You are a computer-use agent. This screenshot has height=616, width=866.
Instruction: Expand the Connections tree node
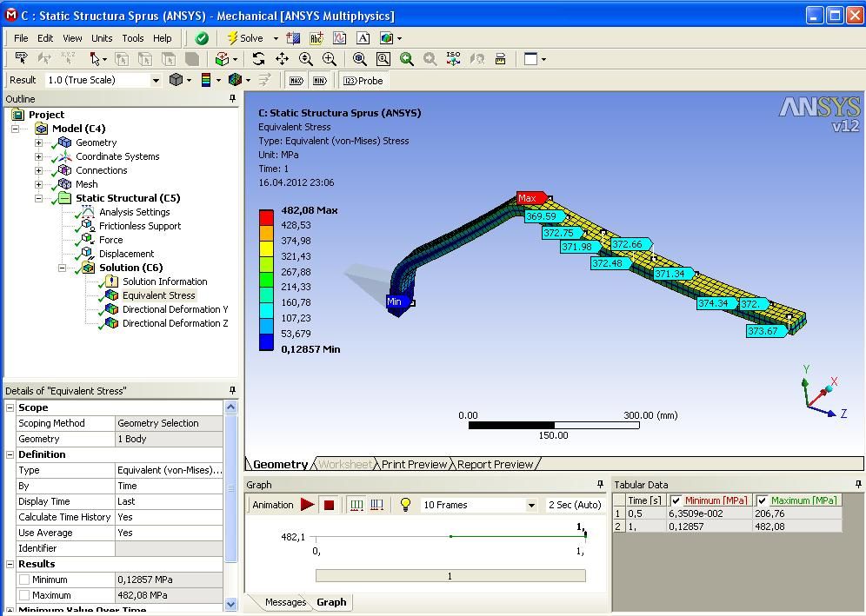[38, 170]
